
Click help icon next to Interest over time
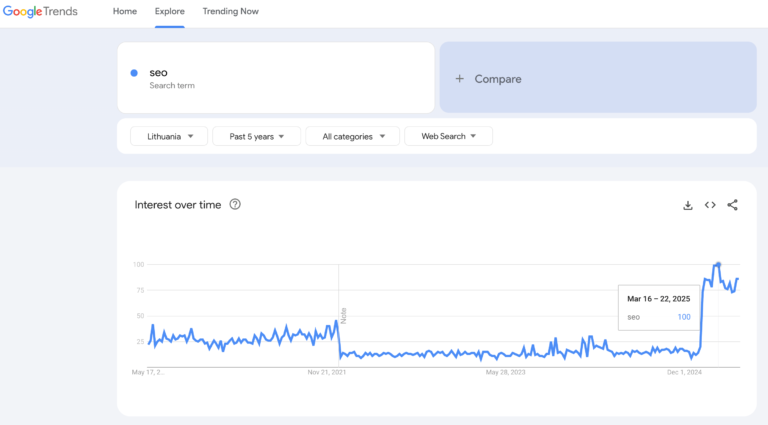point(235,204)
